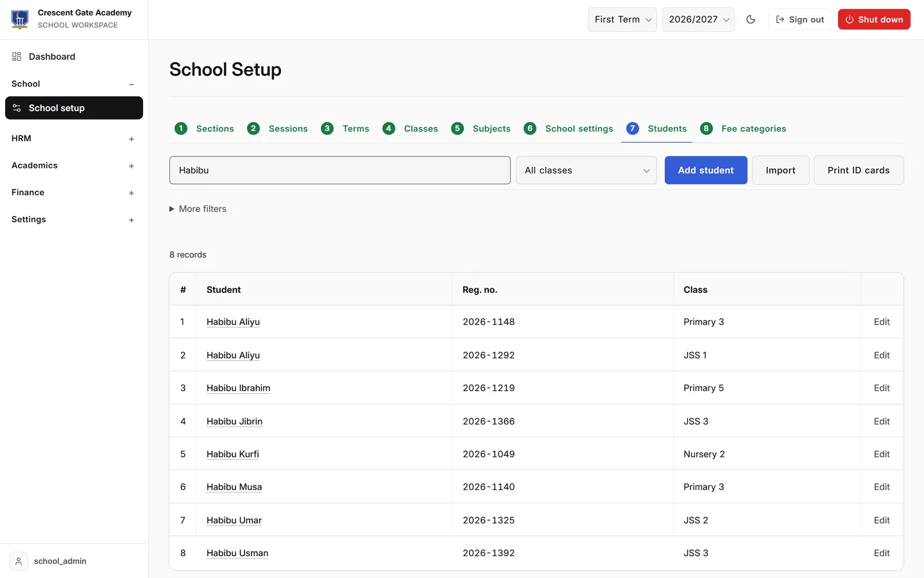The width and height of the screenshot is (924, 578).
Task: Click reg number 2026-1219
Action: click(x=488, y=388)
